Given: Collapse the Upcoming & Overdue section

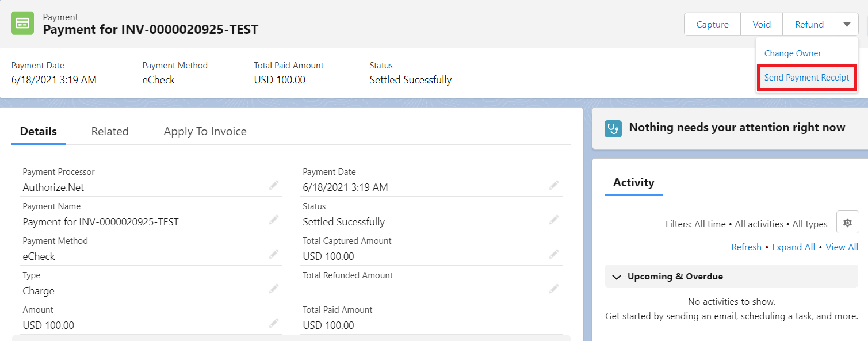Looking at the screenshot, I should [617, 277].
